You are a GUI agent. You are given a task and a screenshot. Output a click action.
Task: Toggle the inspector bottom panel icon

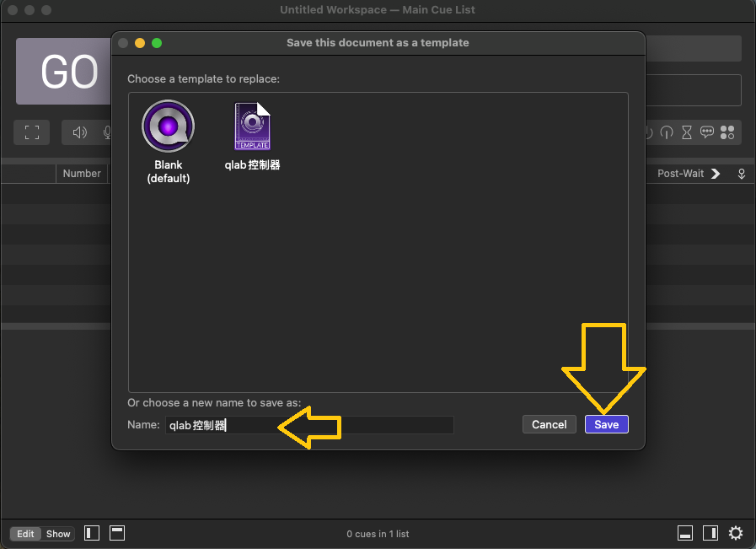pos(685,533)
